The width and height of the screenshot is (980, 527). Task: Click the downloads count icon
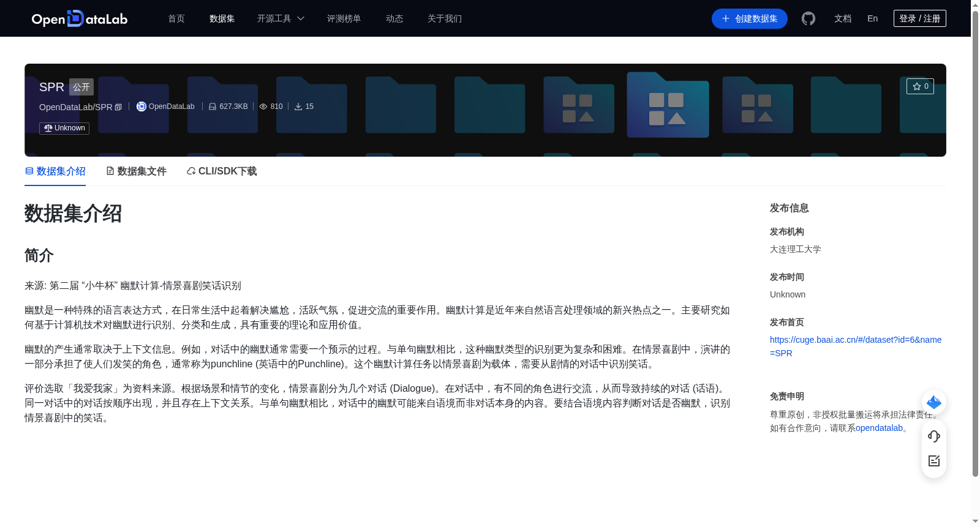(298, 107)
